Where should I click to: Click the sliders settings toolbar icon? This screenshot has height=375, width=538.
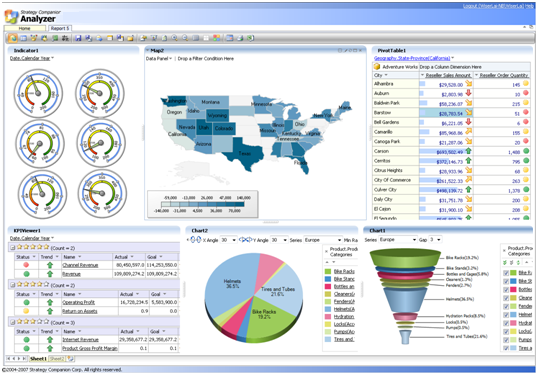[x=65, y=38]
